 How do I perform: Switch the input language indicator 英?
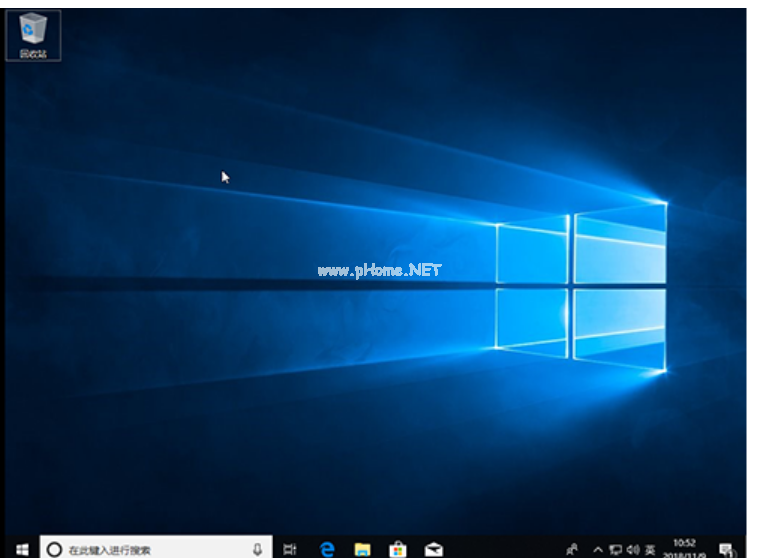click(650, 549)
